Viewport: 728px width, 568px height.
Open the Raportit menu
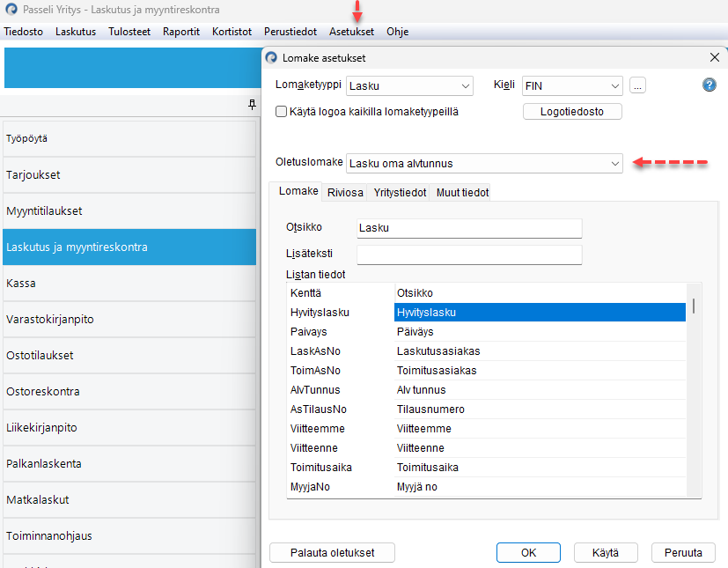click(180, 32)
